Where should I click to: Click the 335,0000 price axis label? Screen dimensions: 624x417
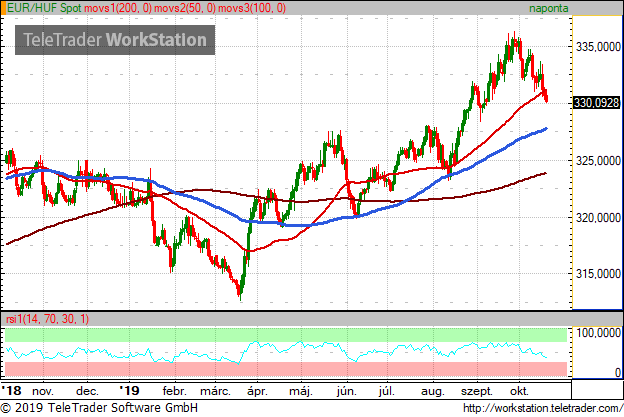coord(598,47)
